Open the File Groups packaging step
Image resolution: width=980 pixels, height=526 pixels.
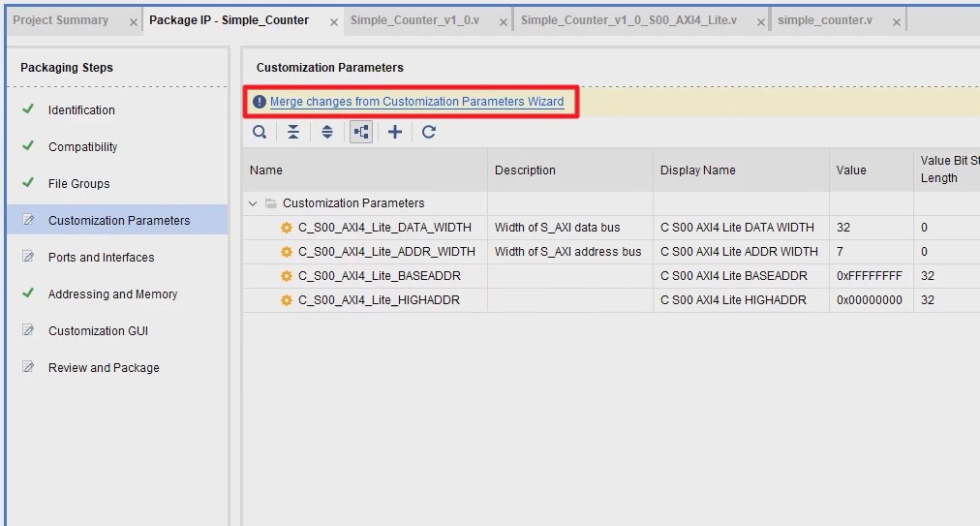pos(78,184)
